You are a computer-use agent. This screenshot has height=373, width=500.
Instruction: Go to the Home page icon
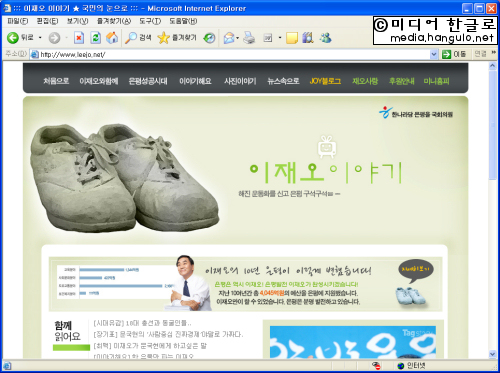click(x=112, y=38)
